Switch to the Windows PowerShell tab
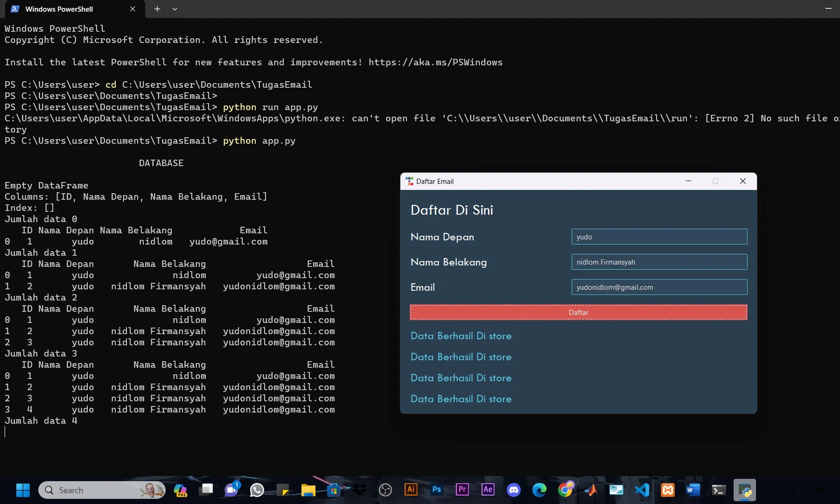Image resolution: width=840 pixels, height=504 pixels. click(59, 9)
